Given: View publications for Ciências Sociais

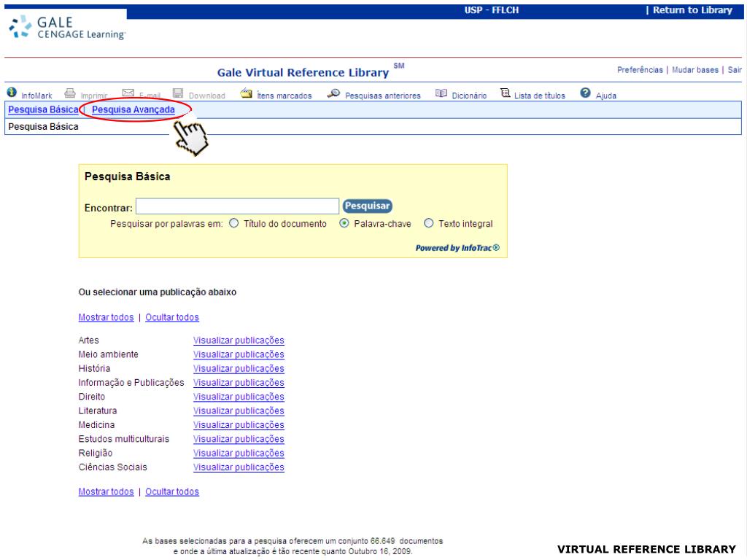Looking at the screenshot, I should click(x=239, y=467).
